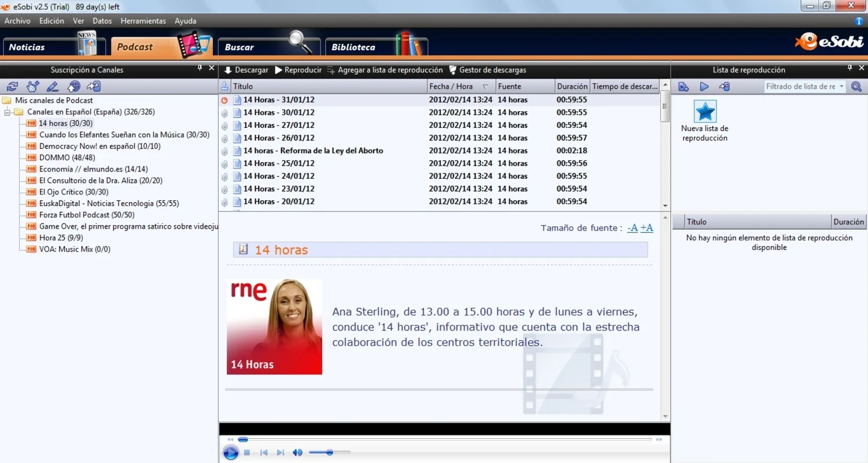Image resolution: width=868 pixels, height=463 pixels.
Task: Select Forza Futbol Podcast (50/50) channel
Action: (87, 215)
